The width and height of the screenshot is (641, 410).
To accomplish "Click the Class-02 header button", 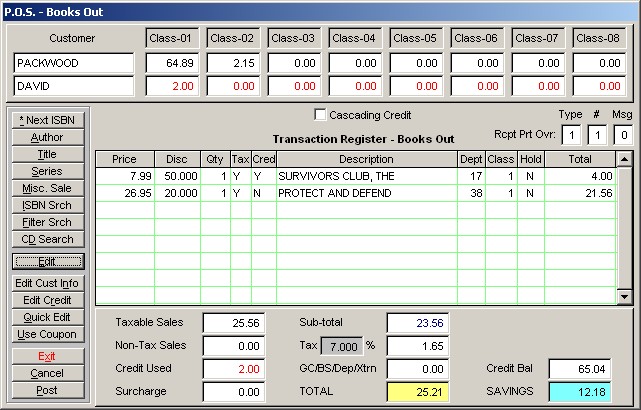I will coord(233,38).
